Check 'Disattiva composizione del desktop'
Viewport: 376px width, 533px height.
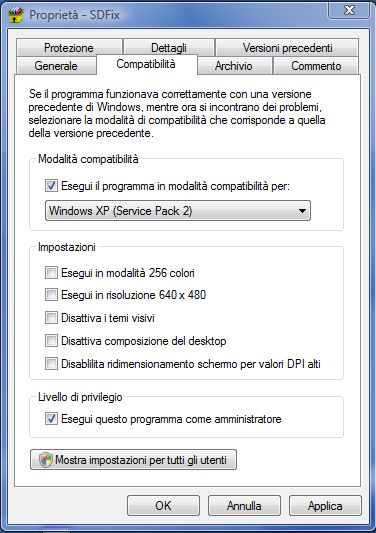[51, 341]
